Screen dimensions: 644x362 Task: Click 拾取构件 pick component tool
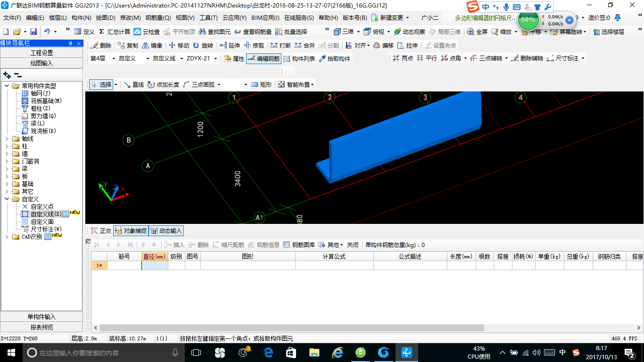[335, 59]
